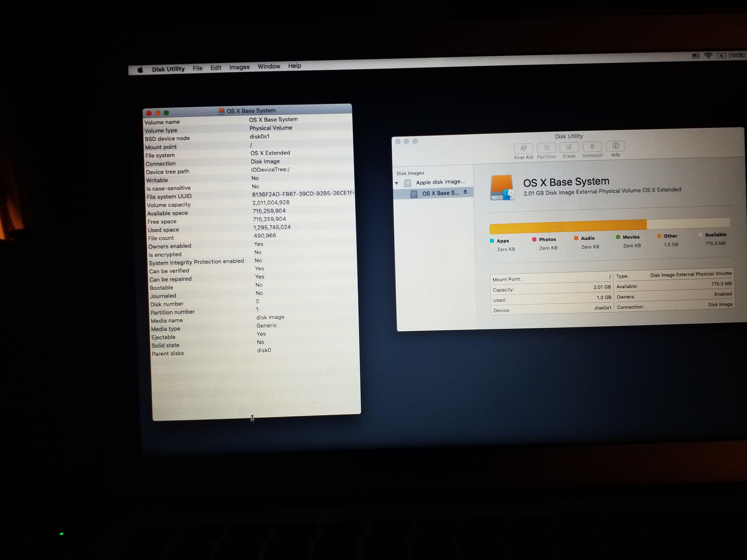Click the battery status icon
This screenshot has width=747, height=560.
(x=721, y=55)
